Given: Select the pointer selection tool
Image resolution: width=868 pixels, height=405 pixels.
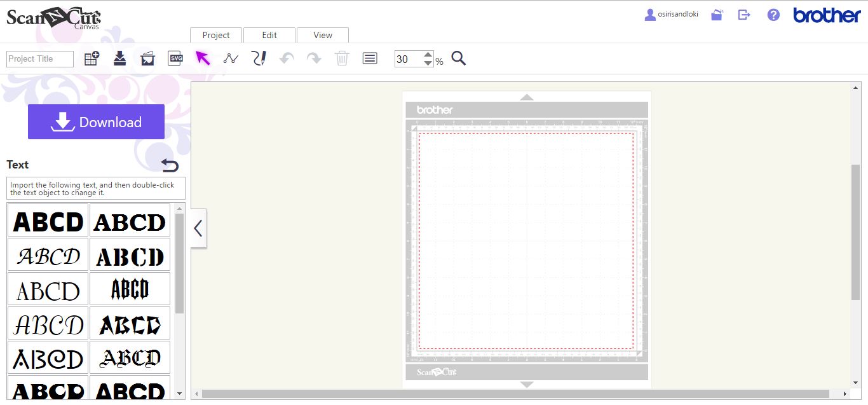Looking at the screenshot, I should [203, 58].
